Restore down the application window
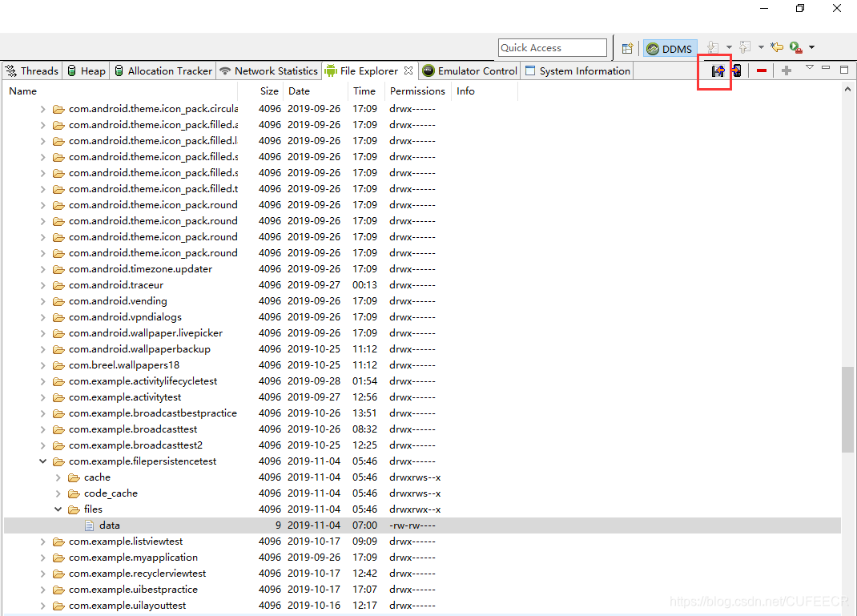 point(800,8)
